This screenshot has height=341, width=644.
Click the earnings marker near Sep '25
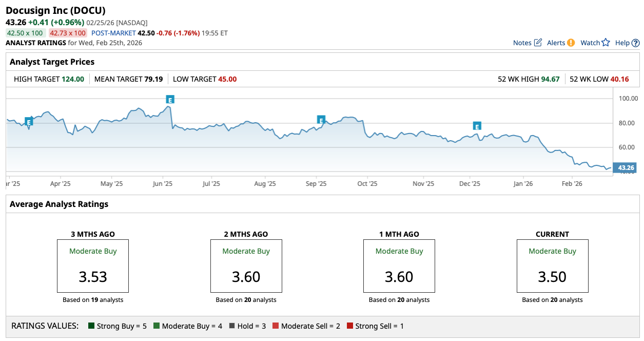[x=321, y=120]
